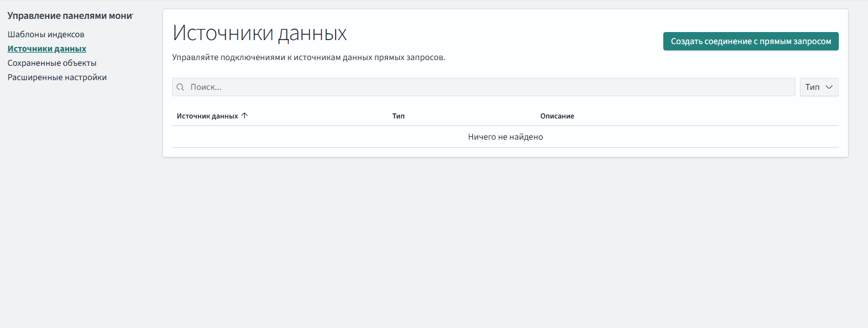Click the header row of data sources table

(x=686, y=116)
